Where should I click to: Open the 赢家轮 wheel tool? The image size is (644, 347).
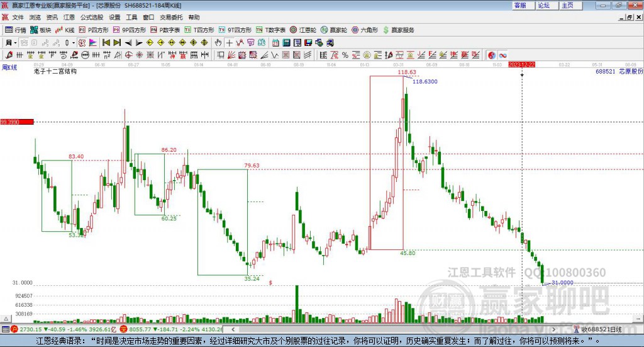[x=334, y=30]
